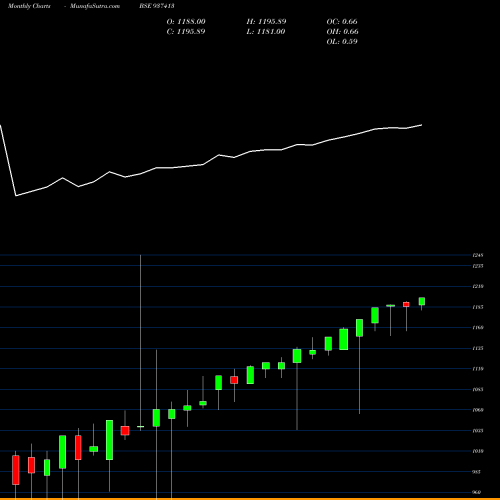Image resolution: width=500 pixels, height=500 pixels.
Task: Click the 1185 price axis label
Action: point(478,307)
